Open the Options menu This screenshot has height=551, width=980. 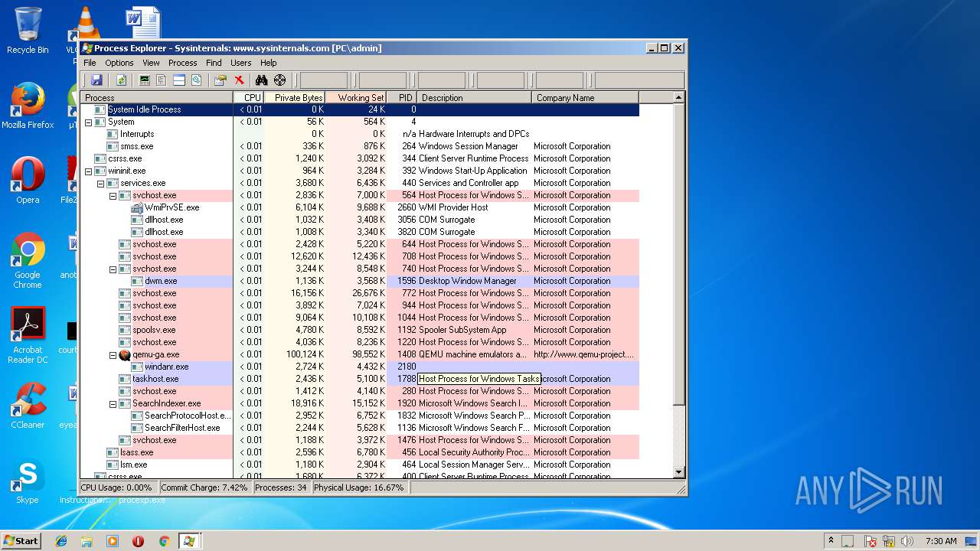119,63
